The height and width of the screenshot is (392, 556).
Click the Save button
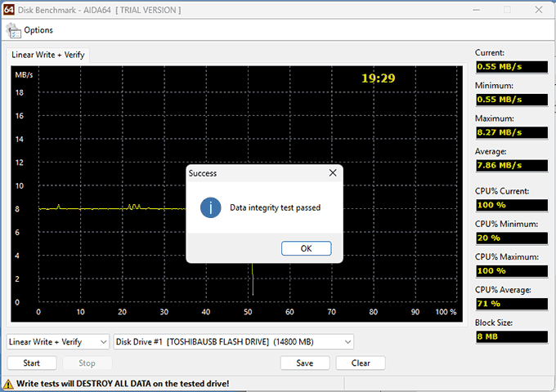(x=304, y=363)
